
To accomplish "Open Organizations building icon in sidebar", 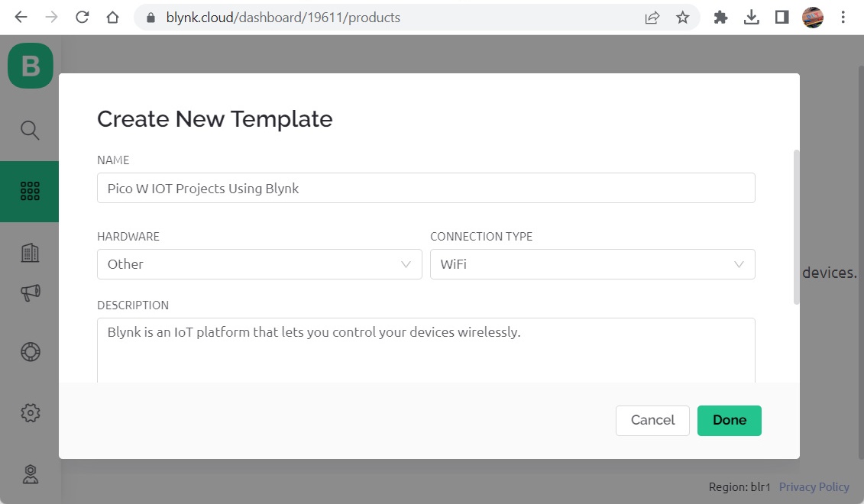I will point(30,253).
